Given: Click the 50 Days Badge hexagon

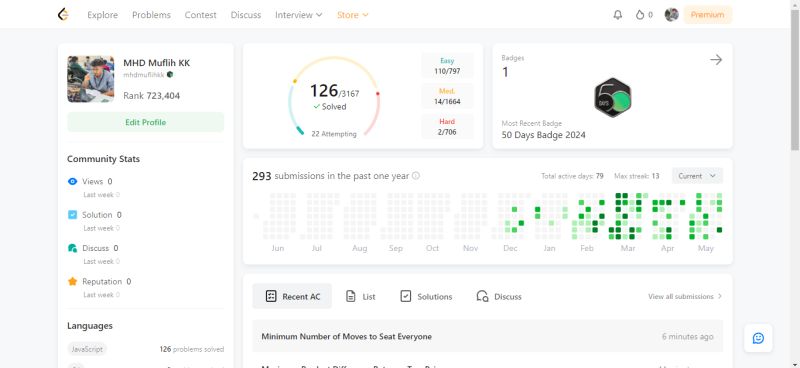Looking at the screenshot, I should [x=613, y=97].
